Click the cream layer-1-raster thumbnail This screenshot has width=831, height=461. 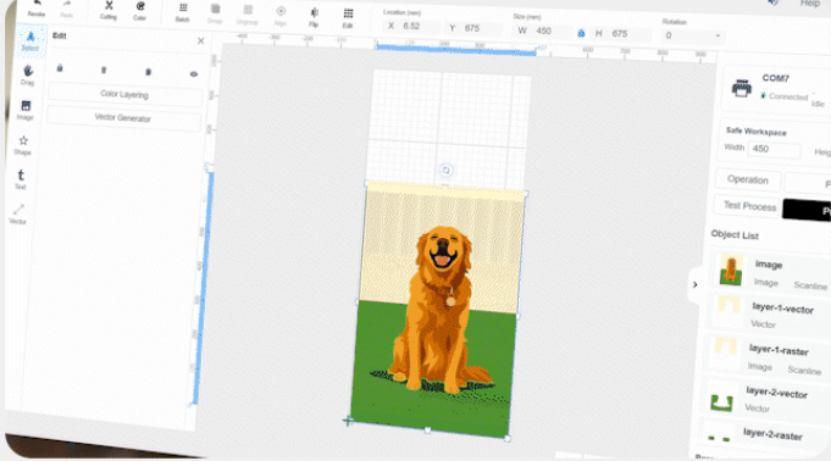[726, 347]
